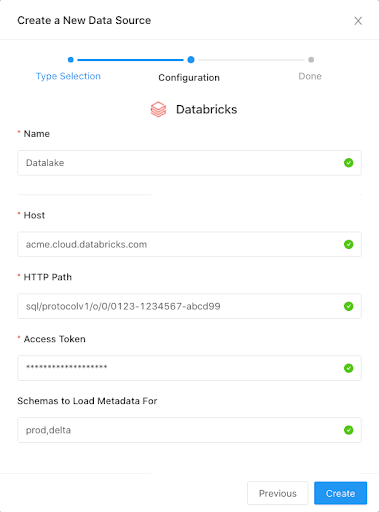Click the green checkmark in Access Token field
This screenshot has height=512, width=379.
click(x=349, y=368)
